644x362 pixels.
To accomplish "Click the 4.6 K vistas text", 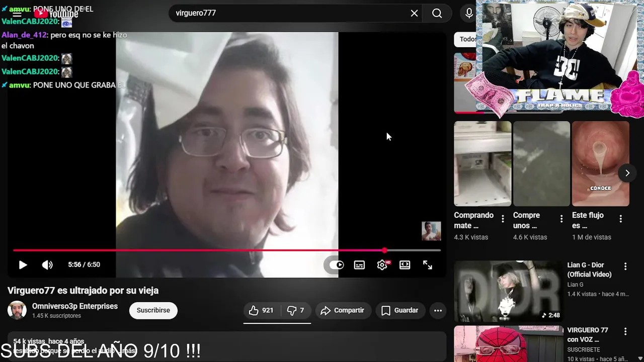I will 530,237.
